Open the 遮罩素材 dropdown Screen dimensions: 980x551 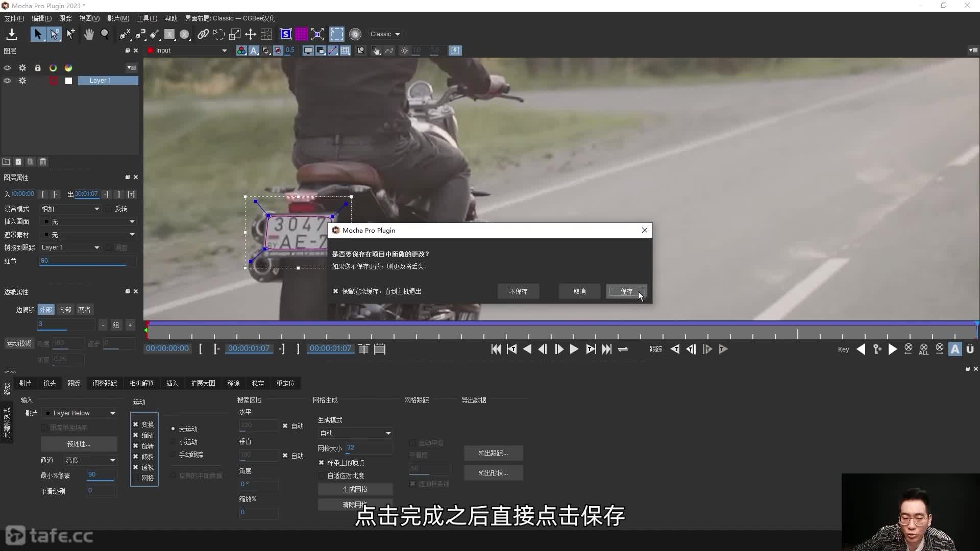point(88,235)
